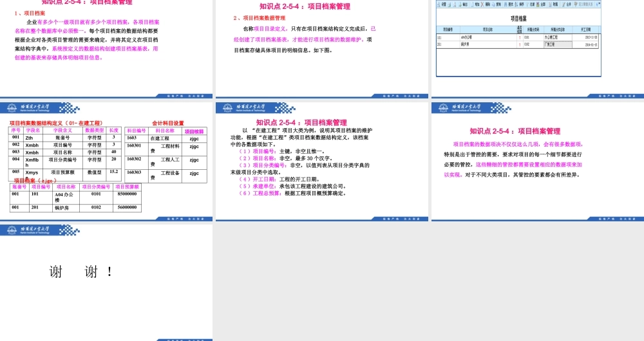Viewport: 644px width, 341px height.
Task: Click the 160302 account code cell
Action: tap(137, 162)
